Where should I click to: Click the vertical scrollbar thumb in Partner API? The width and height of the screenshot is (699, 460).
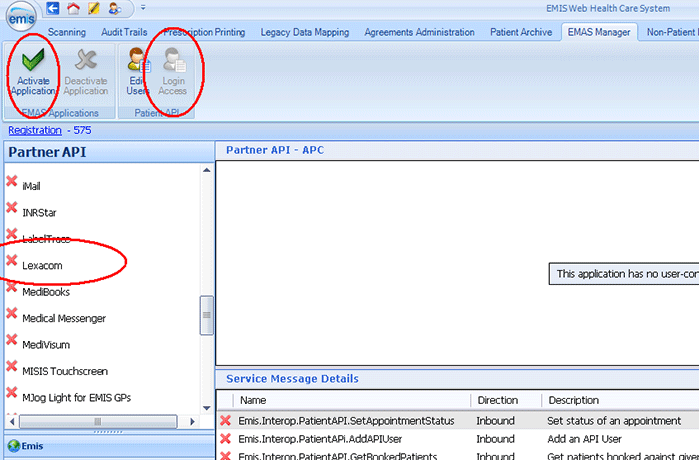click(206, 315)
